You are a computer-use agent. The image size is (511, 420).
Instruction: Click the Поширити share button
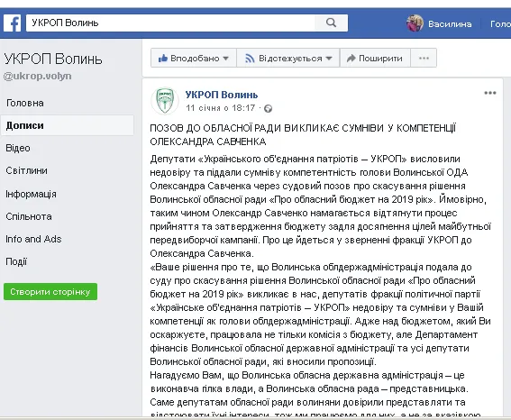pos(375,58)
